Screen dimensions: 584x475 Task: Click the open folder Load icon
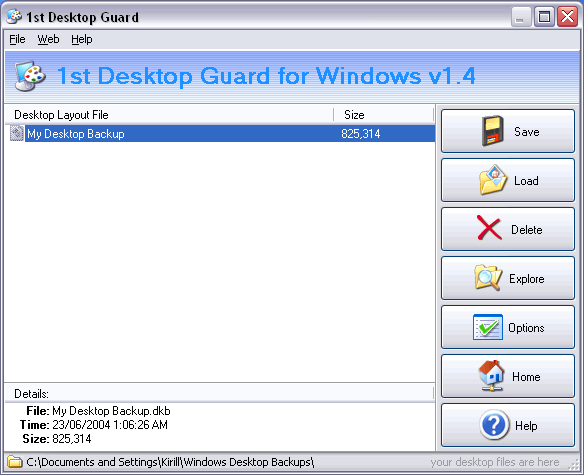pyautogui.click(x=493, y=180)
